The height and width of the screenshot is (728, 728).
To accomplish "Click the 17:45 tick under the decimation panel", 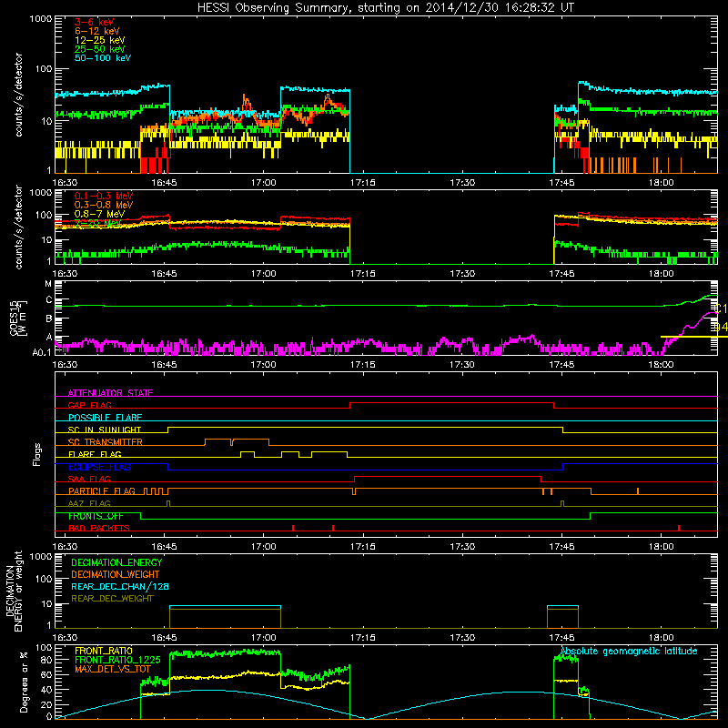I will (561, 638).
